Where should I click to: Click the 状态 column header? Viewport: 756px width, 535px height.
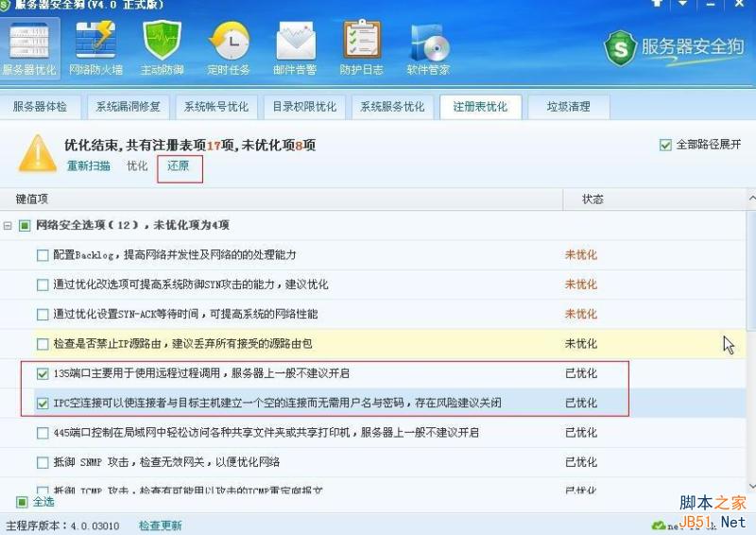pyautogui.click(x=593, y=199)
